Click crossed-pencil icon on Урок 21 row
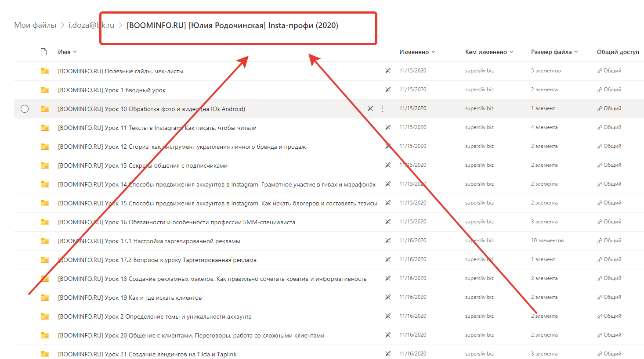Viewport: 644px width, 359px height. pos(388,354)
